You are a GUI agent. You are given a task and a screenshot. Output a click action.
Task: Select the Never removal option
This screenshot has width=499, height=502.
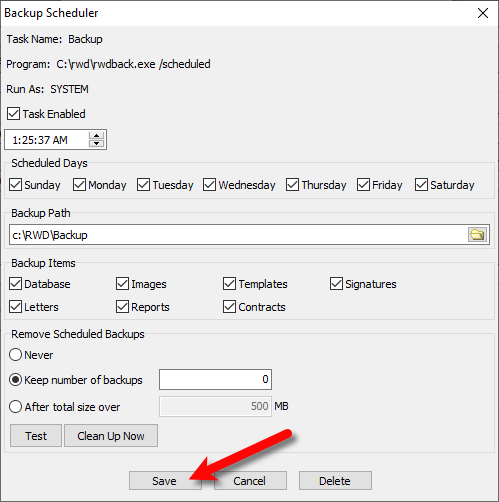(x=15, y=355)
